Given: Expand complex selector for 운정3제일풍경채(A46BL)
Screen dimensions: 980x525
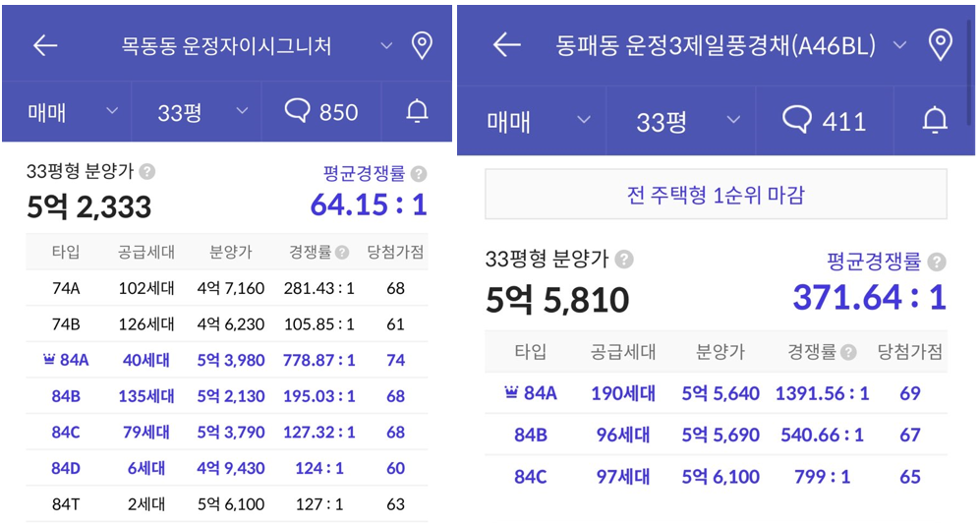Looking at the screenshot, I should tap(899, 45).
